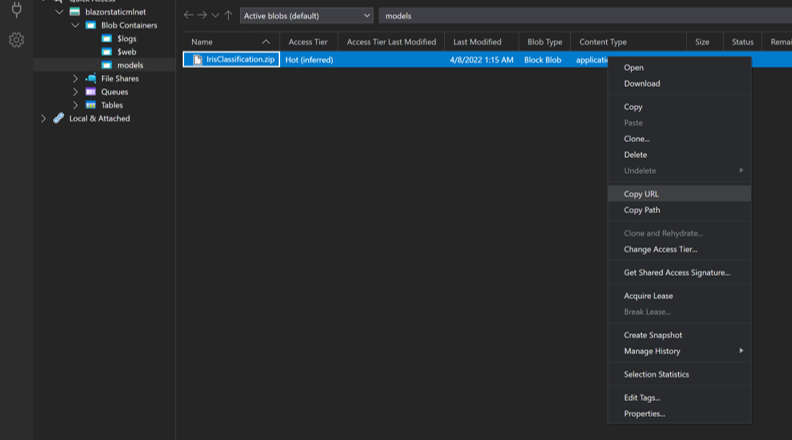The width and height of the screenshot is (792, 440).
Task: Click the Hot (inferred) access tier cell
Action: point(309,60)
